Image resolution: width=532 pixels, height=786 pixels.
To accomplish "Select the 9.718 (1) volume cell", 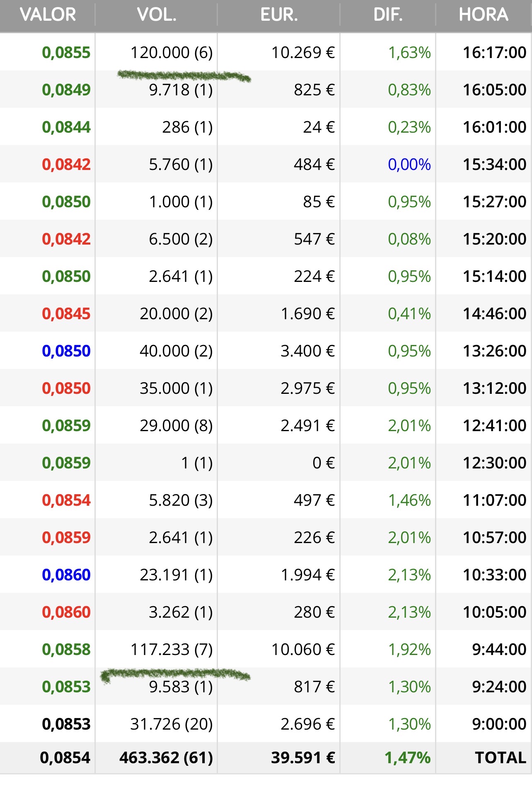I will pyautogui.click(x=181, y=90).
